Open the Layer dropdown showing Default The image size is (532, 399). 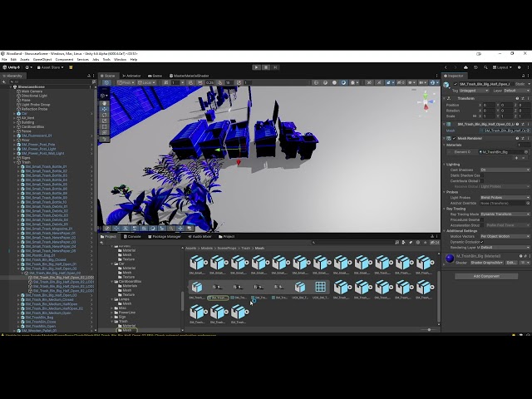point(516,91)
